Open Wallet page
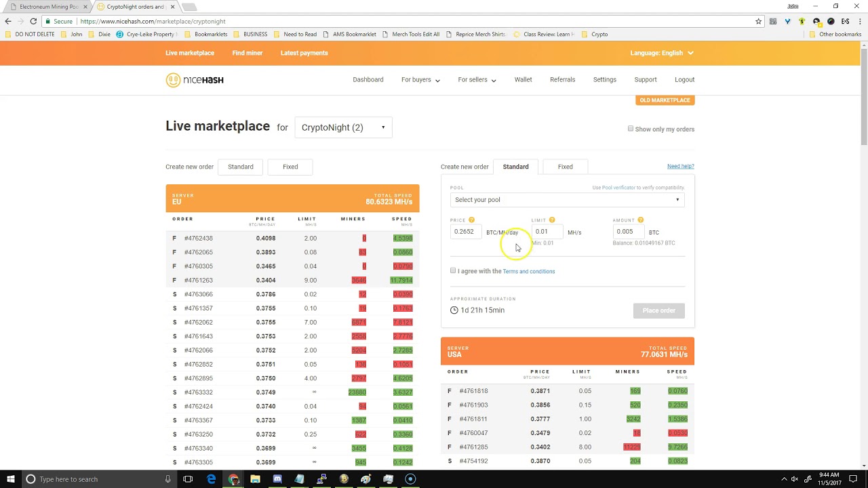The image size is (868, 488). click(x=524, y=80)
